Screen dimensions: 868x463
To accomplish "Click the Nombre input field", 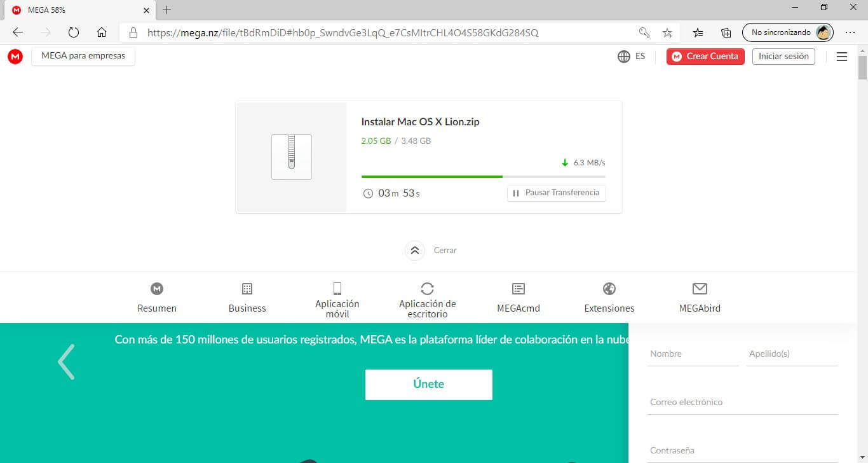I will point(693,354).
